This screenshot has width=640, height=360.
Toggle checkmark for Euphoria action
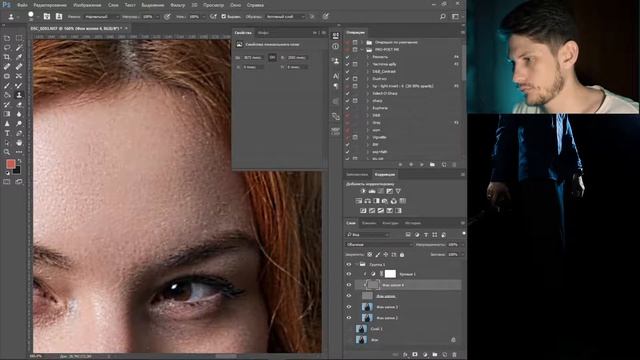point(347,108)
